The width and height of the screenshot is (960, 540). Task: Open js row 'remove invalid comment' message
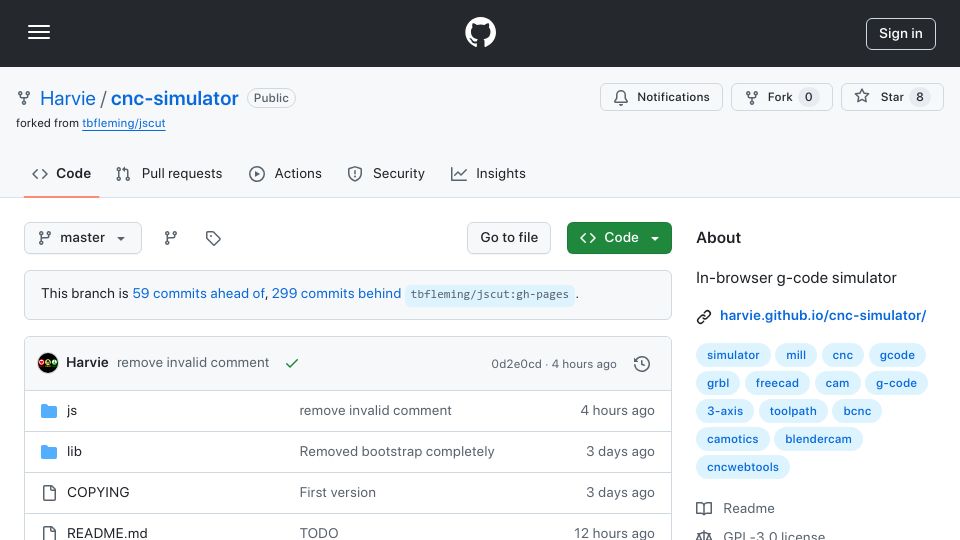[375, 411]
